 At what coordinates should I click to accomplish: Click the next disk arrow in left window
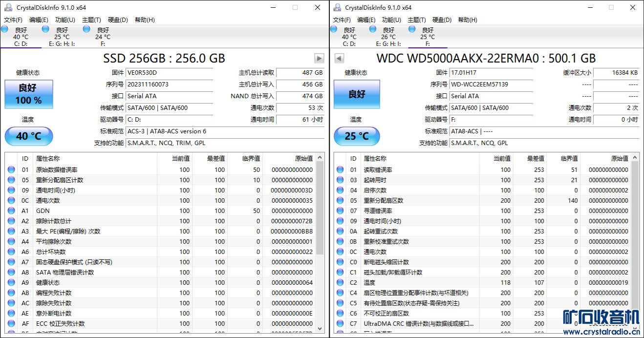point(319,59)
